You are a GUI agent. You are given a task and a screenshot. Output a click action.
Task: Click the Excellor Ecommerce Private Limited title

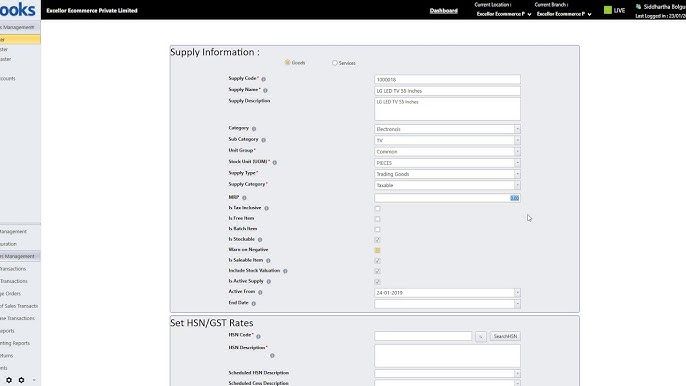[x=92, y=11]
